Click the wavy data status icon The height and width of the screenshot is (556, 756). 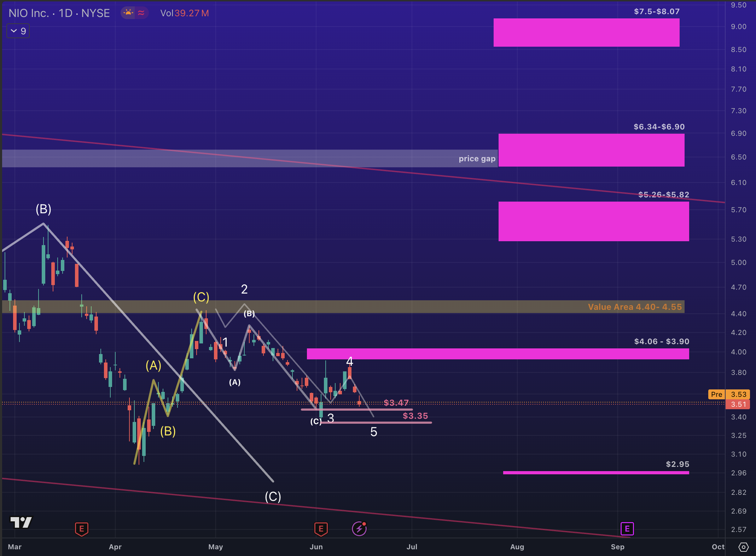click(141, 13)
